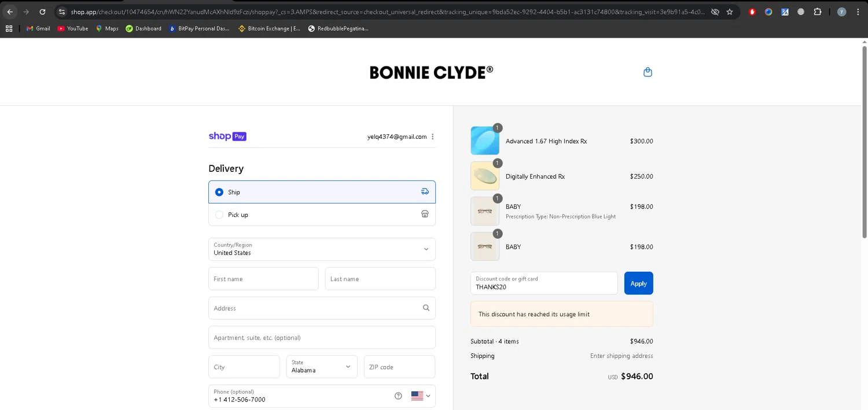
Task: Open the RedbubblePegatina bookmark
Action: click(x=338, y=28)
